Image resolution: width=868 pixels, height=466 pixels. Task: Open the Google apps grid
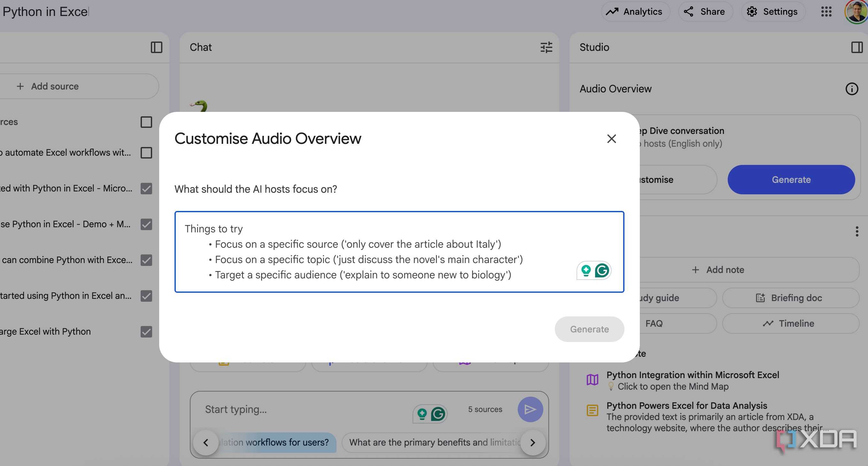click(826, 12)
